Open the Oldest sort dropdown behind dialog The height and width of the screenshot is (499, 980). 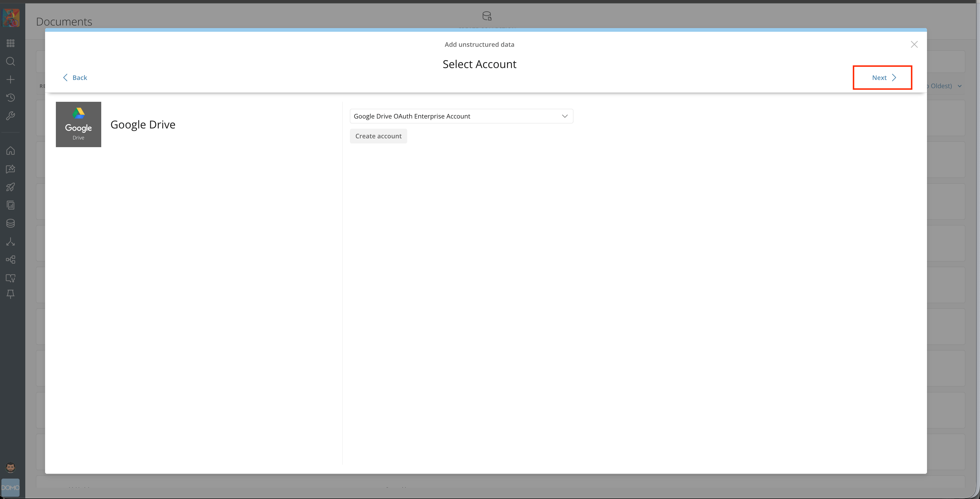[x=945, y=86]
